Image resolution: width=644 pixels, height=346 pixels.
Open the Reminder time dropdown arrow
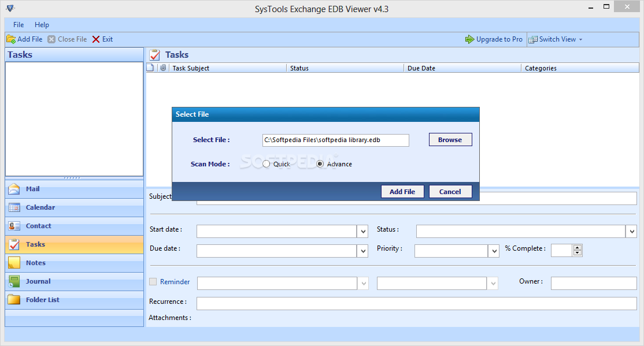(x=493, y=283)
